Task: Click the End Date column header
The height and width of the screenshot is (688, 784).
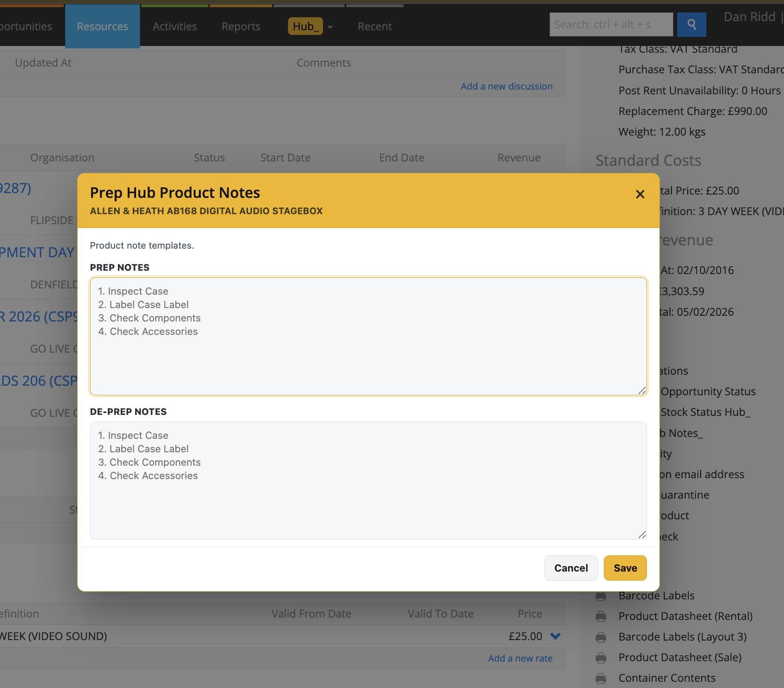Action: coord(402,158)
